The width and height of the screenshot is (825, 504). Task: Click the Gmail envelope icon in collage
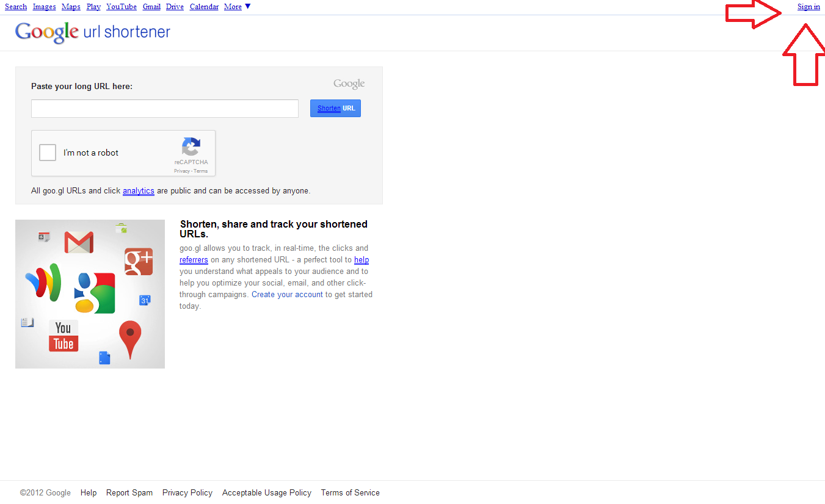click(x=79, y=242)
